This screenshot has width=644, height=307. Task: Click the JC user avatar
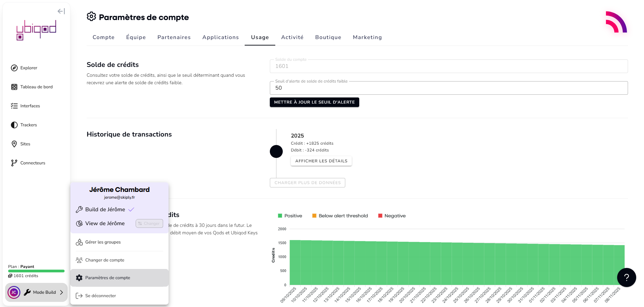pos(14,292)
